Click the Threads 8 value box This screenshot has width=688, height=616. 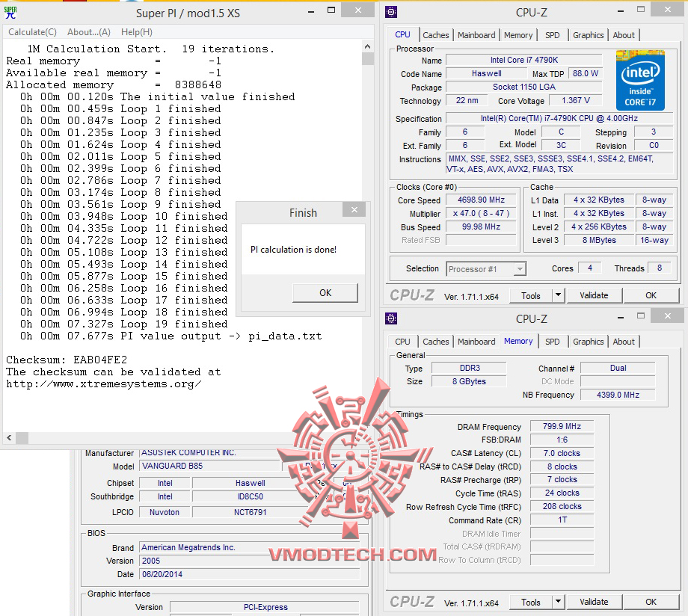659,268
